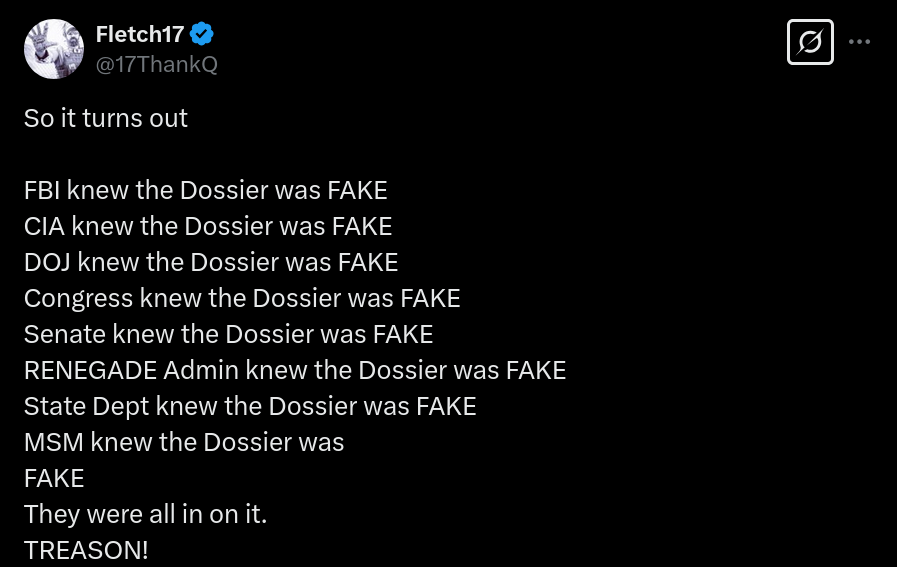Click the word 'MSM' in the post
Viewport: 897px width, 567px height.
(54, 443)
